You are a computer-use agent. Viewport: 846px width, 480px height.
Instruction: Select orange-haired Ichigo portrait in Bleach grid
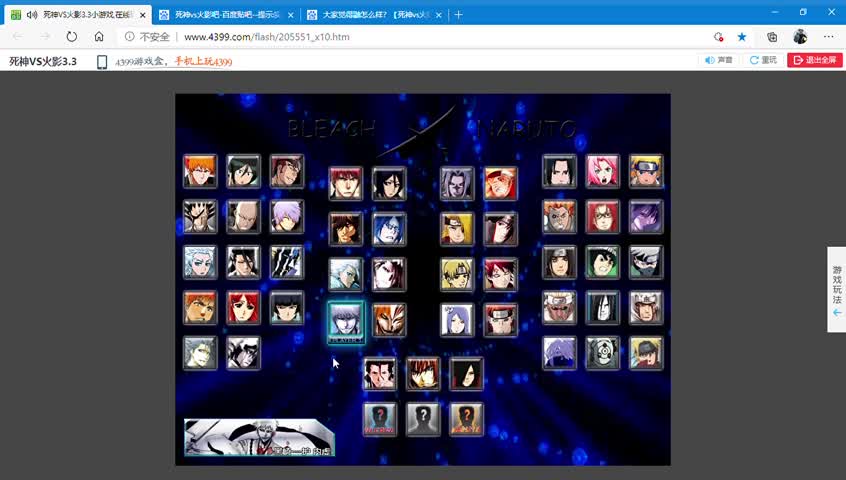[200, 171]
